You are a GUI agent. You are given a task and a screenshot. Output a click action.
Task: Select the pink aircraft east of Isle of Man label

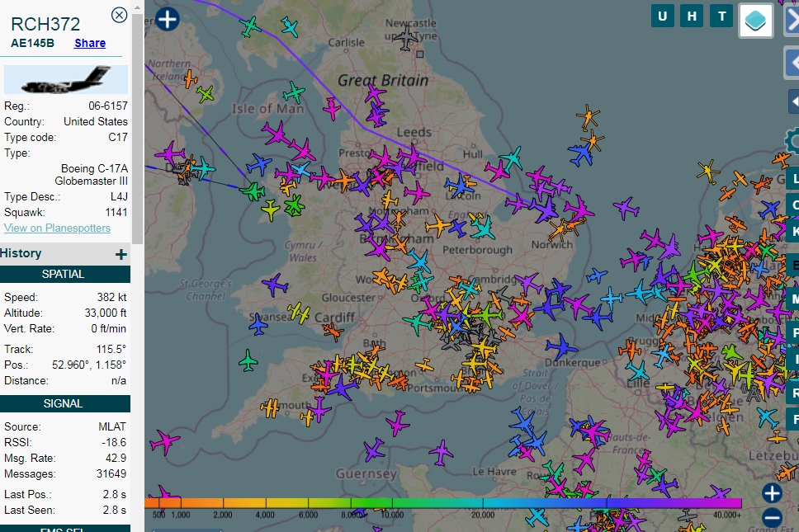[x=332, y=108]
